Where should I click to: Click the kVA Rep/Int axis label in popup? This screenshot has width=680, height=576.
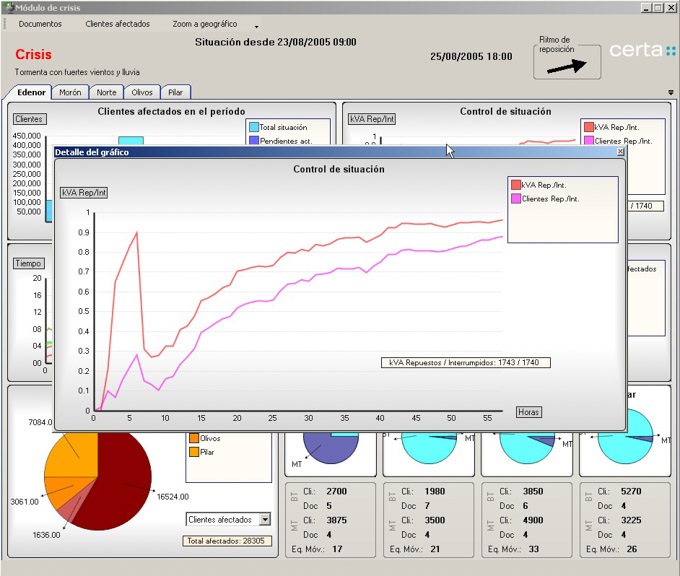click(x=84, y=191)
